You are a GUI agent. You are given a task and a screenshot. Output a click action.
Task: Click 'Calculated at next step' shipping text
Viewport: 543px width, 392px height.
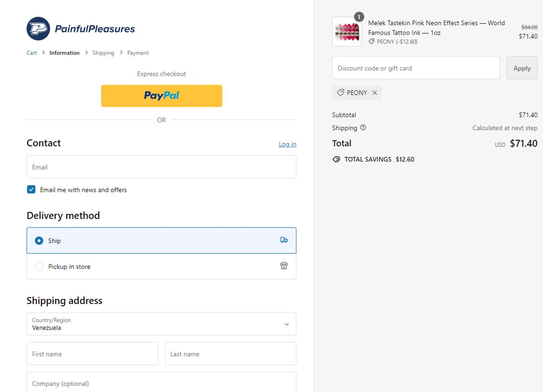[505, 128]
